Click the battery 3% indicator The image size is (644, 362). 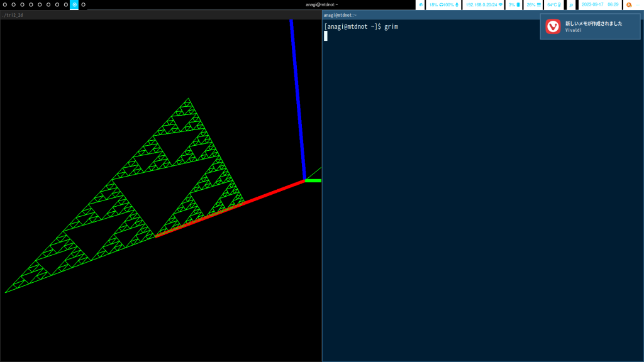[514, 4]
